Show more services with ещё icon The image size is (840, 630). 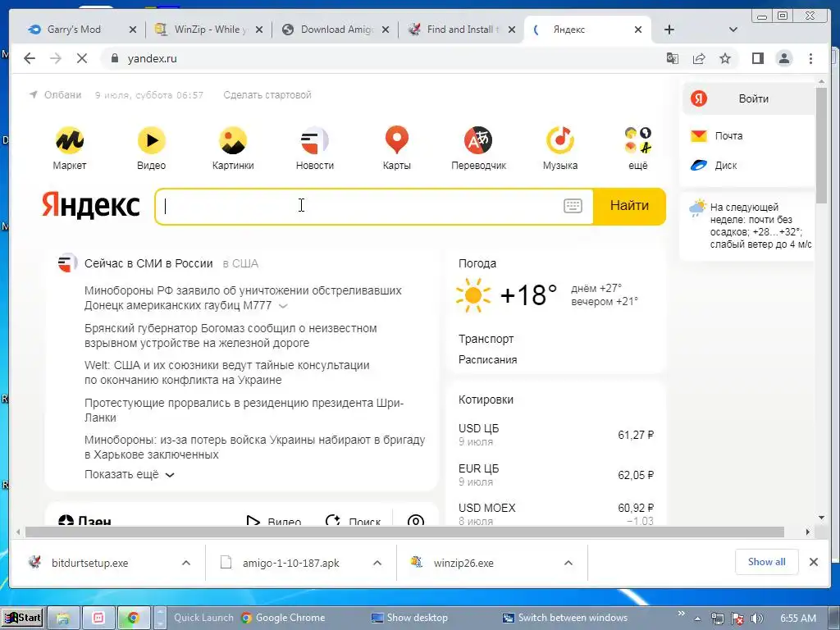(x=638, y=141)
